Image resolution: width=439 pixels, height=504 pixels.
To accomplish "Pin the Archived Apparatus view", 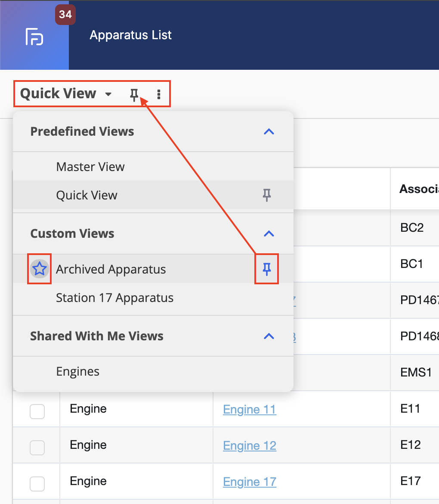I will pyautogui.click(x=266, y=269).
